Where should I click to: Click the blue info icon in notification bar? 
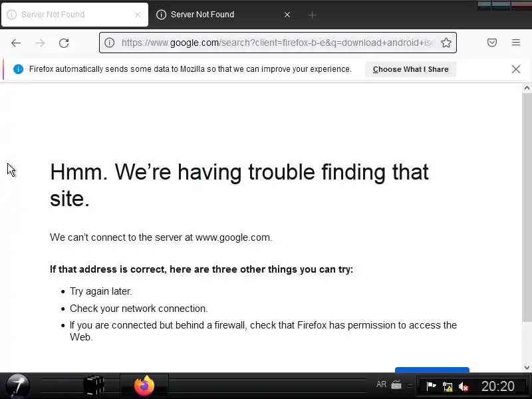click(19, 69)
